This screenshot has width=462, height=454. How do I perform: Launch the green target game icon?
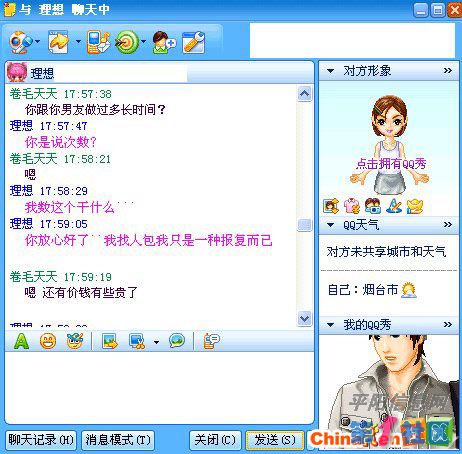tap(126, 42)
